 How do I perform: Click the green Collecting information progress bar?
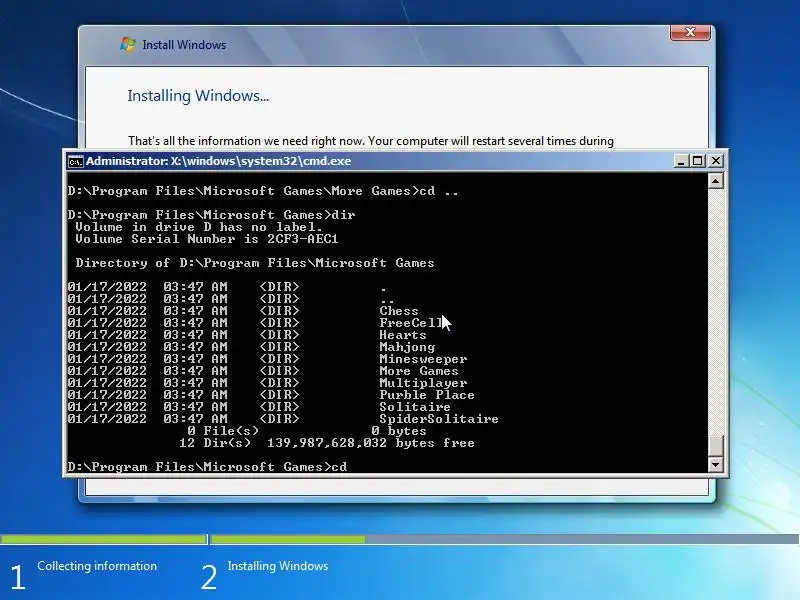[103, 539]
